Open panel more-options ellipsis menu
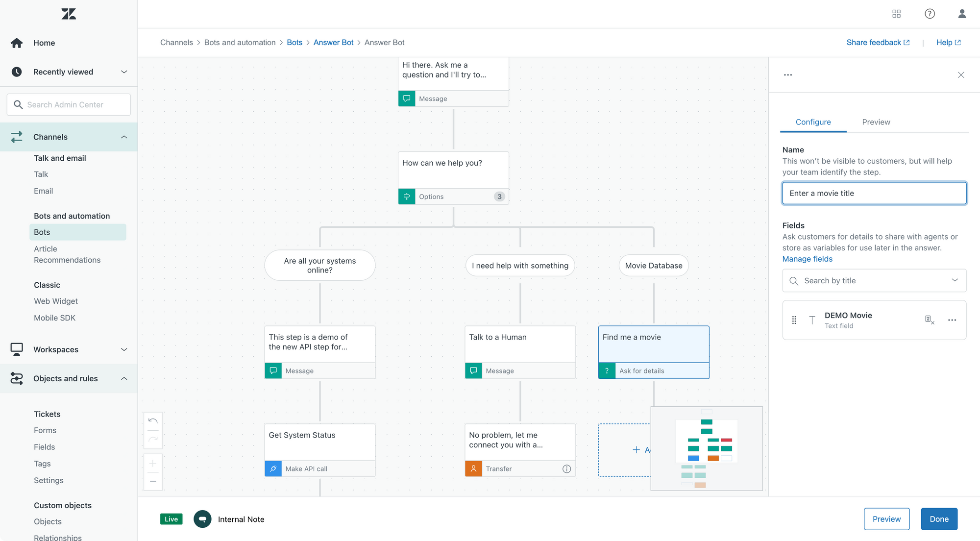 (x=788, y=75)
